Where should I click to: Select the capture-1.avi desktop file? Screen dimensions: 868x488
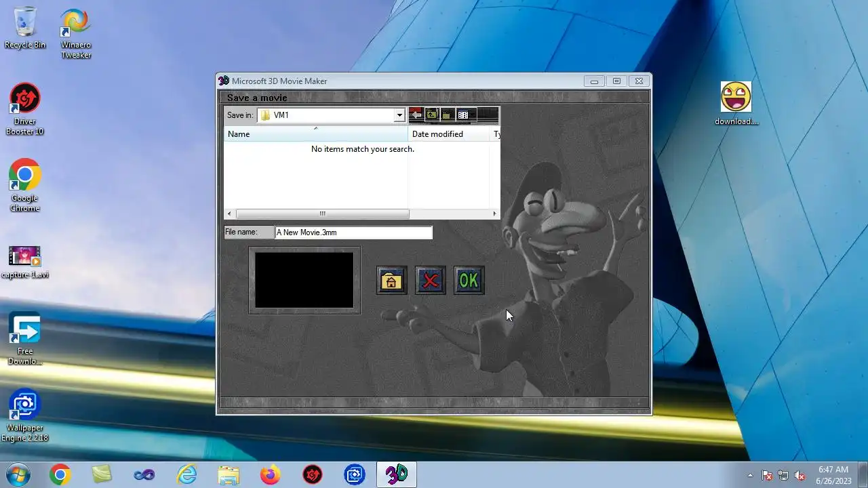point(25,262)
